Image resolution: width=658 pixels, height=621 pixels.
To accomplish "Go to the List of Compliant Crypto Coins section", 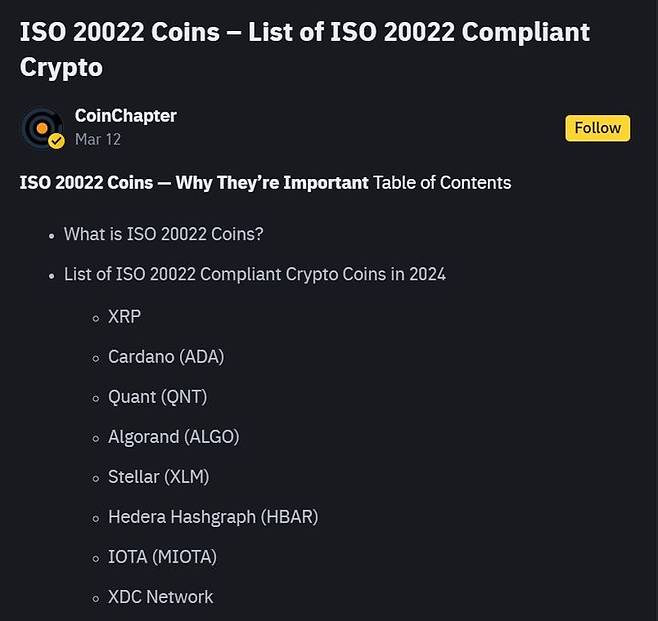I will [254, 274].
